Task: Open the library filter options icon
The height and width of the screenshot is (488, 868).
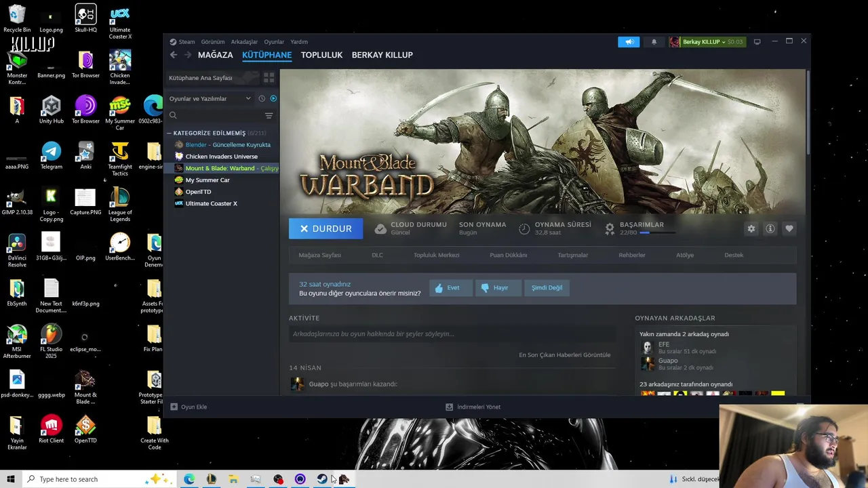Action: [x=269, y=115]
